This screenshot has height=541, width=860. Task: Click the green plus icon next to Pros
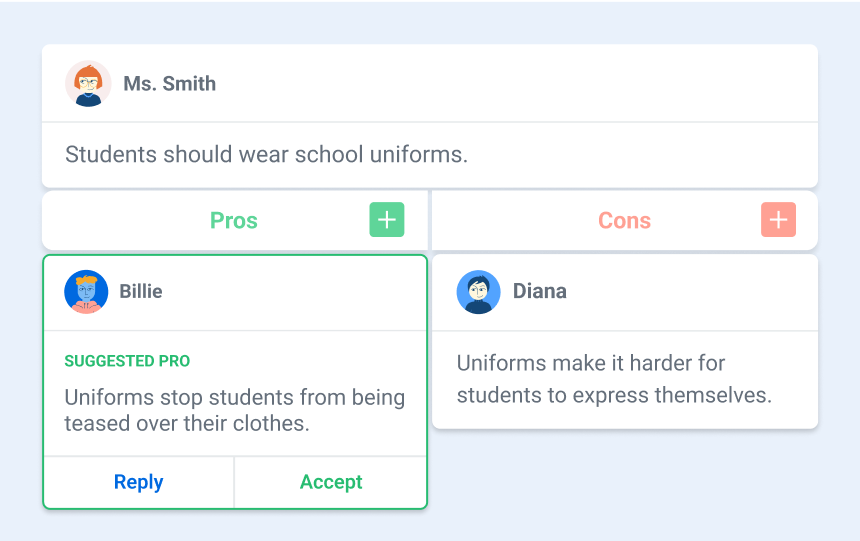pos(387,219)
